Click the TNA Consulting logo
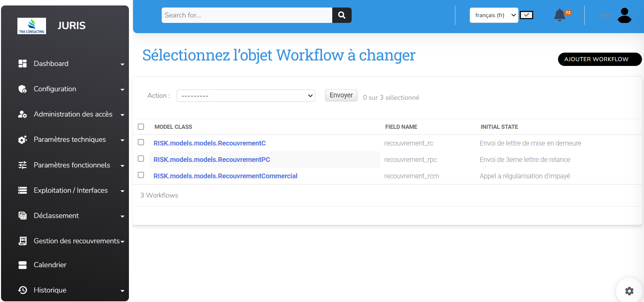The width and height of the screenshot is (644, 302). (32, 26)
